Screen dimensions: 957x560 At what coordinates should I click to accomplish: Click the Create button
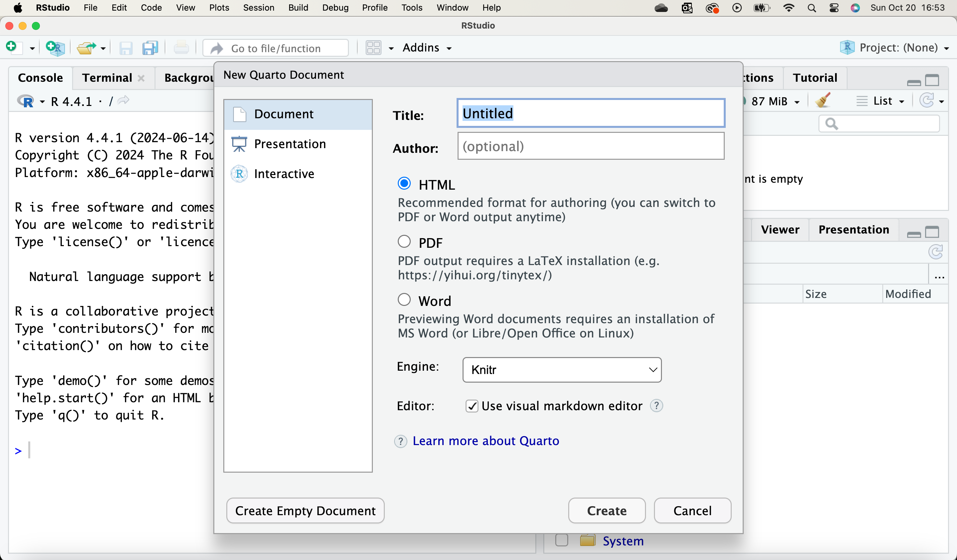pos(606,511)
